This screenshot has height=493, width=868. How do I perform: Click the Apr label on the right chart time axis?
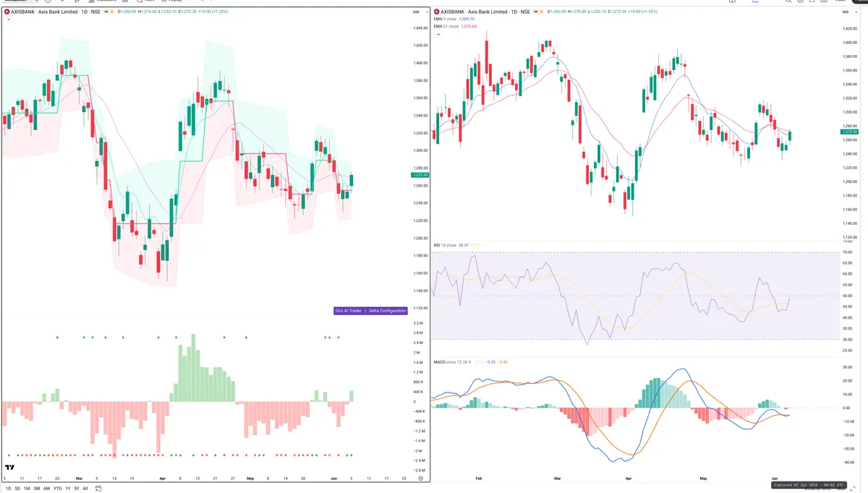[628, 479]
